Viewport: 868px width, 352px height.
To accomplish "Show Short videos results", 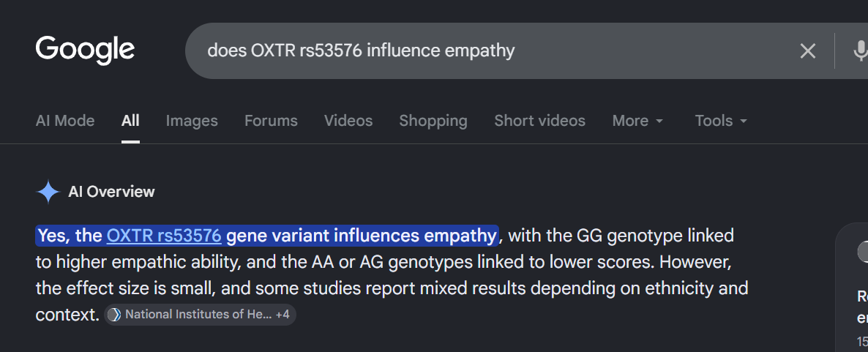I will click(x=539, y=121).
